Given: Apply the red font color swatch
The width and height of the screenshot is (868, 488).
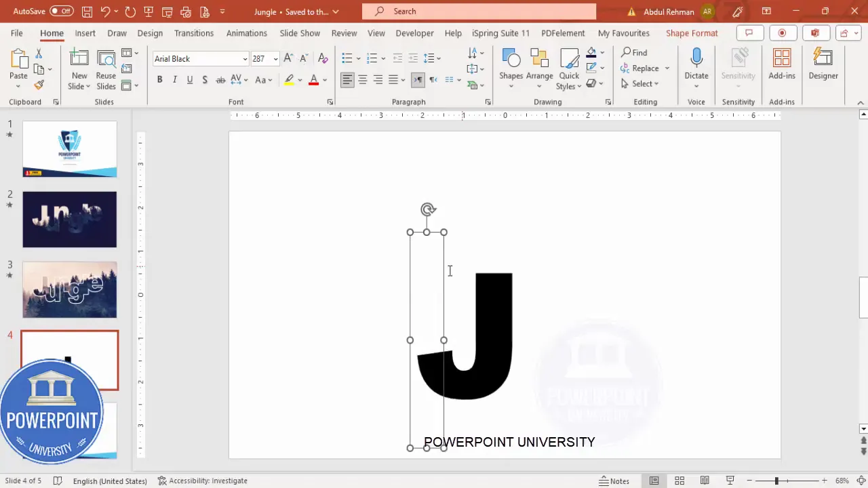Looking at the screenshot, I should pyautogui.click(x=313, y=80).
